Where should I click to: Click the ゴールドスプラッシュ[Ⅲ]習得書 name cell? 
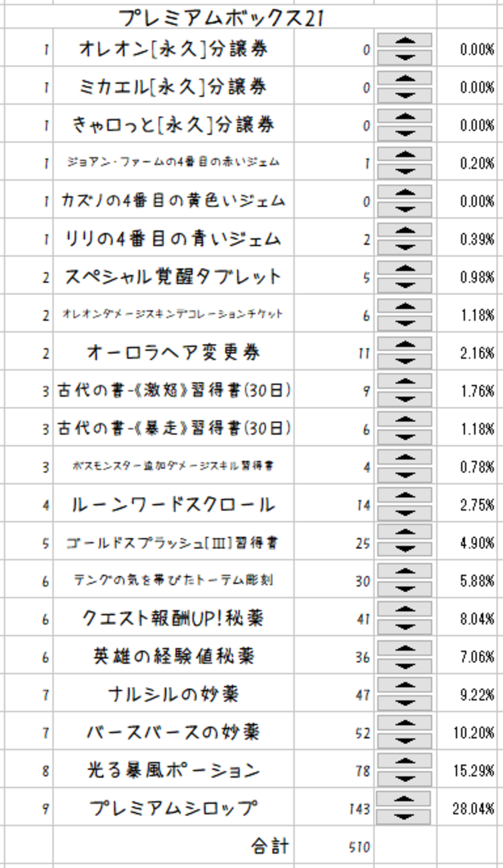coord(173,543)
